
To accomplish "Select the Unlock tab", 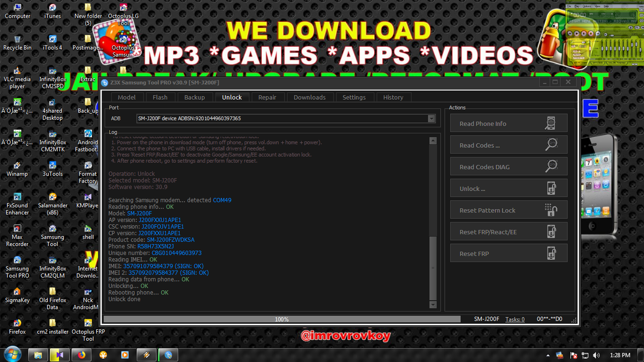I will pyautogui.click(x=232, y=97).
